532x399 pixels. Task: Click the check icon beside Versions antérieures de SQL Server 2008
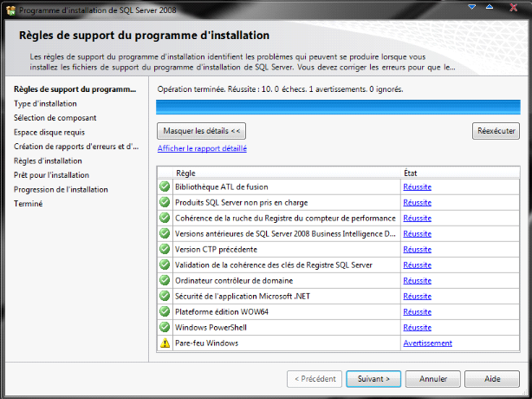coord(165,233)
